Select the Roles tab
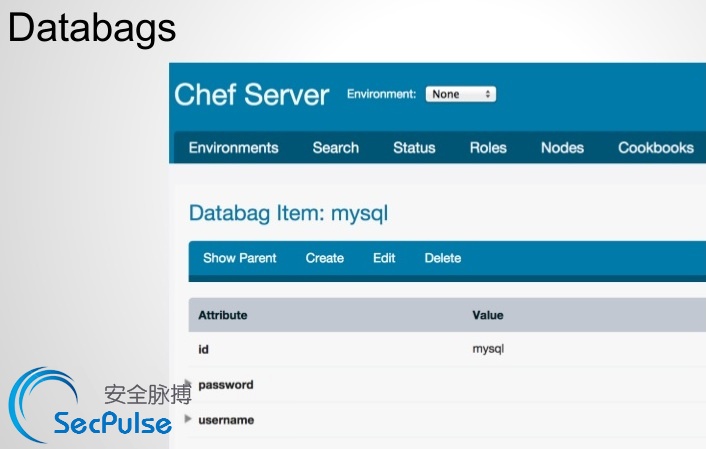 coord(488,147)
